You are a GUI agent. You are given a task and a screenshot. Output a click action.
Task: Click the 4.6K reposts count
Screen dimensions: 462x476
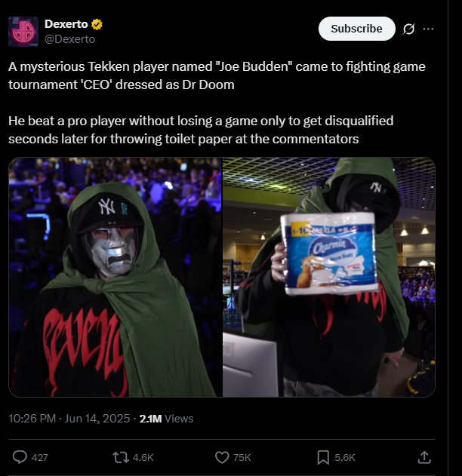pos(143,457)
